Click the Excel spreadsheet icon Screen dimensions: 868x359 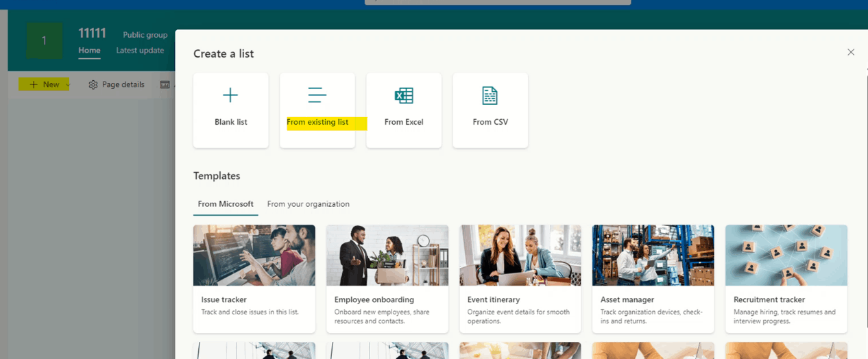coord(404,95)
